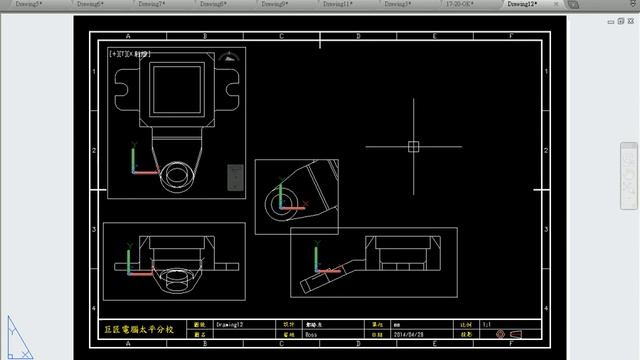Close the Drawing12* tab with its X
This screenshot has width=640, height=360.
[556, 4]
